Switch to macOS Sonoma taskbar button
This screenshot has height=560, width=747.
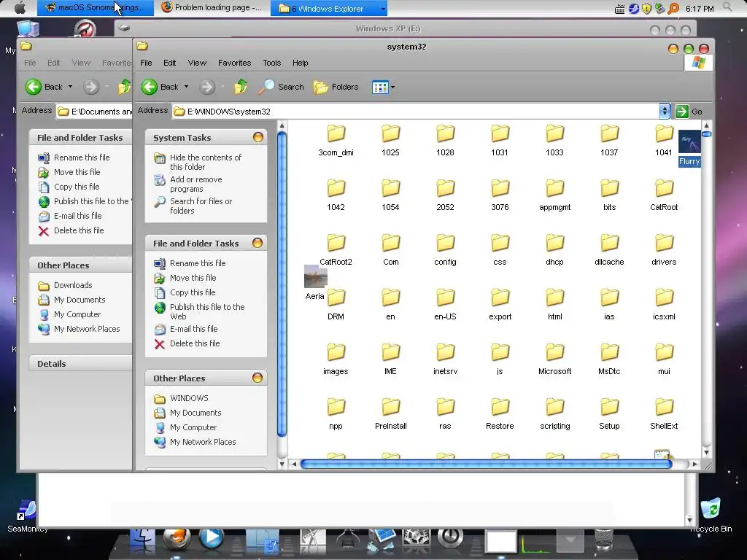pos(96,8)
